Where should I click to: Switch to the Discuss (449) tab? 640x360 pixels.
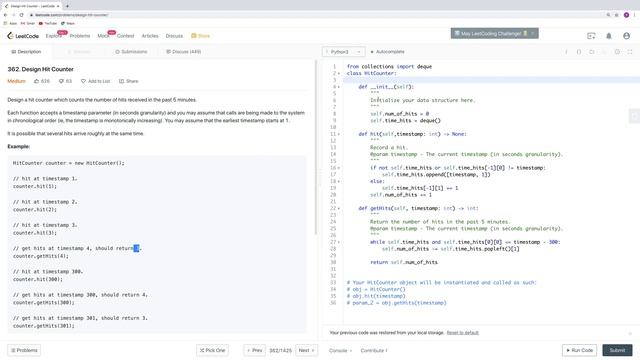[x=184, y=52]
